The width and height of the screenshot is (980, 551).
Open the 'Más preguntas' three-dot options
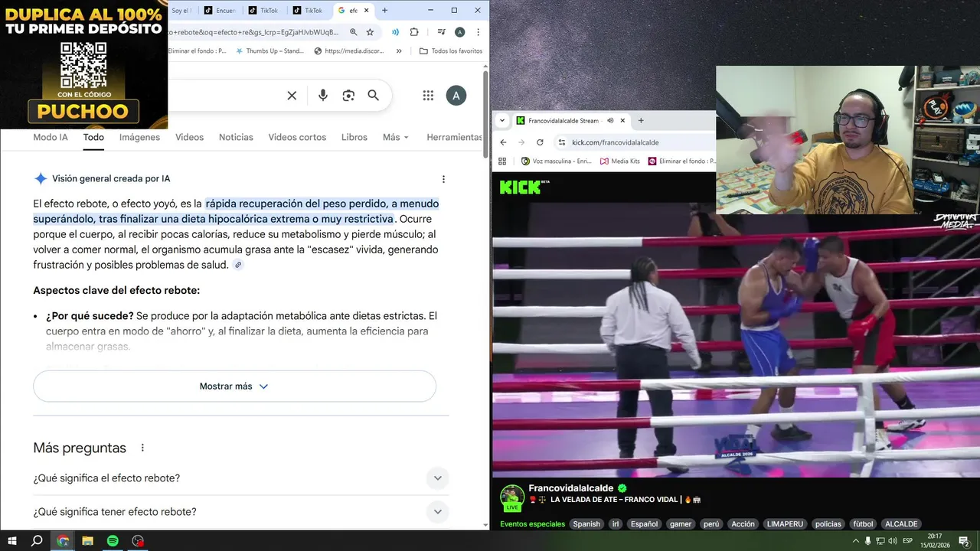tap(142, 448)
